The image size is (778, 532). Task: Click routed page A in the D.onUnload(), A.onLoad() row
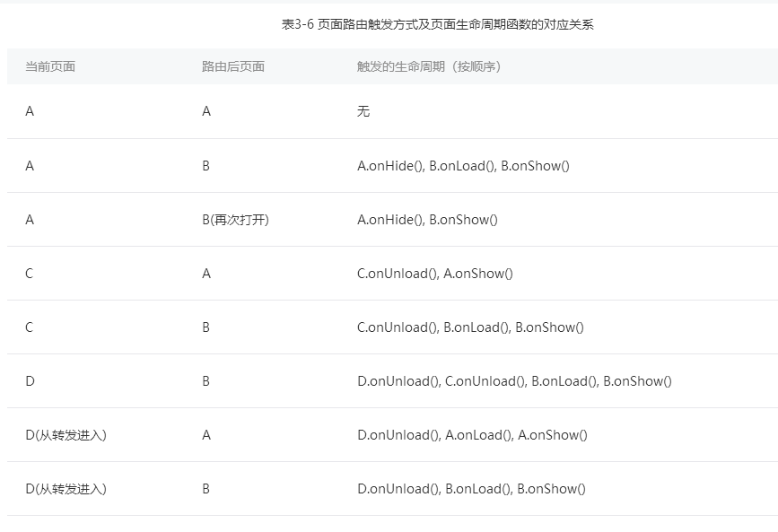point(206,435)
